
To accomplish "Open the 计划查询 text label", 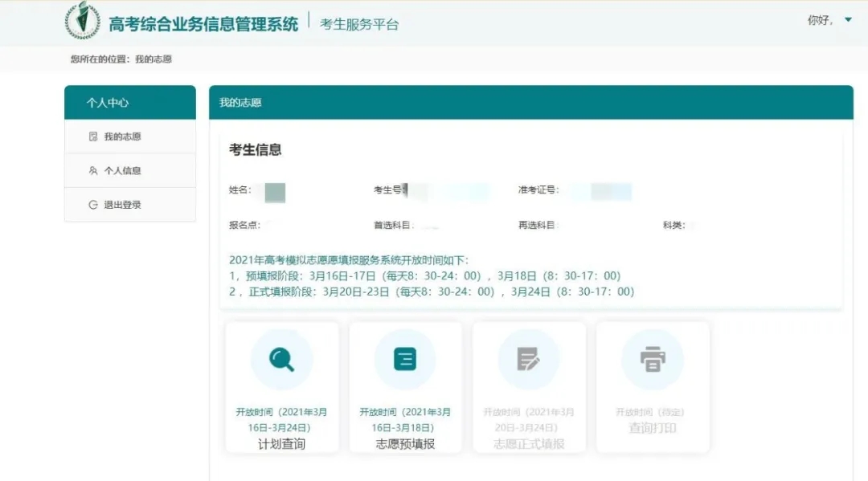I will [281, 444].
